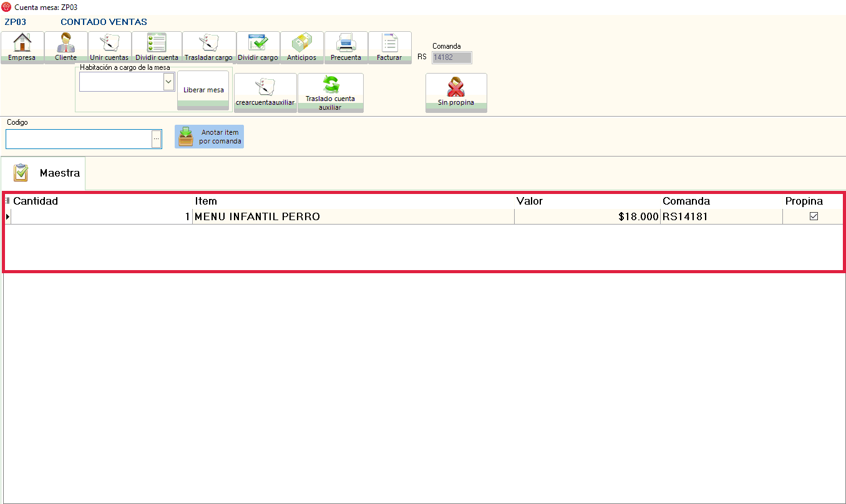This screenshot has height=504, width=846.
Task: Print the Precuenta with printer icon
Action: coord(346,43)
